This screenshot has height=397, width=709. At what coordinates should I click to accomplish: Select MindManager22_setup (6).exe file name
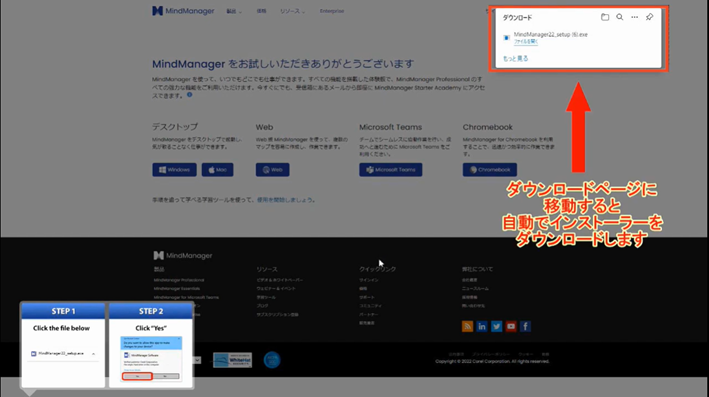click(550, 34)
